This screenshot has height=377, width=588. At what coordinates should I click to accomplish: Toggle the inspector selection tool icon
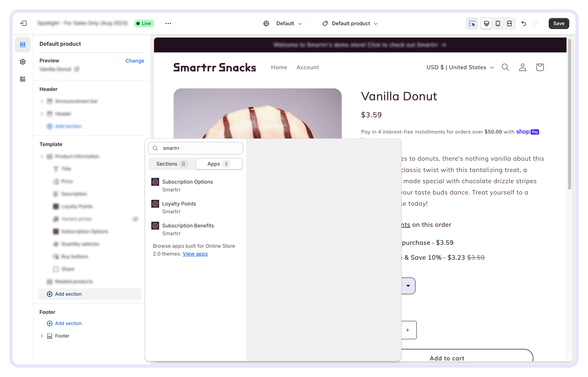(472, 23)
